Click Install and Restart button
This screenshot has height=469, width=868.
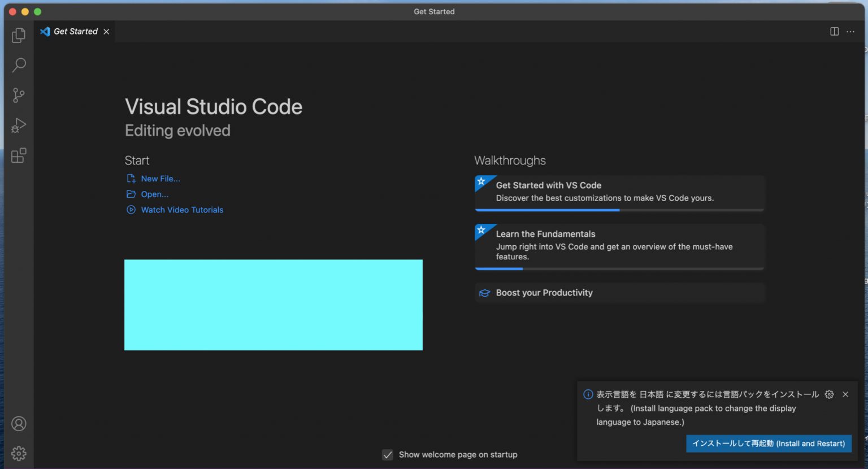coord(769,444)
